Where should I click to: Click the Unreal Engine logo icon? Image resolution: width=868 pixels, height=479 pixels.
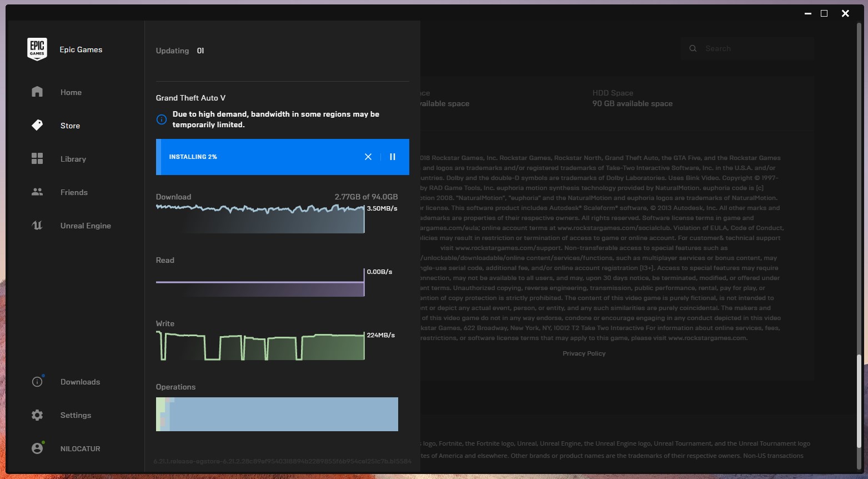click(x=37, y=225)
